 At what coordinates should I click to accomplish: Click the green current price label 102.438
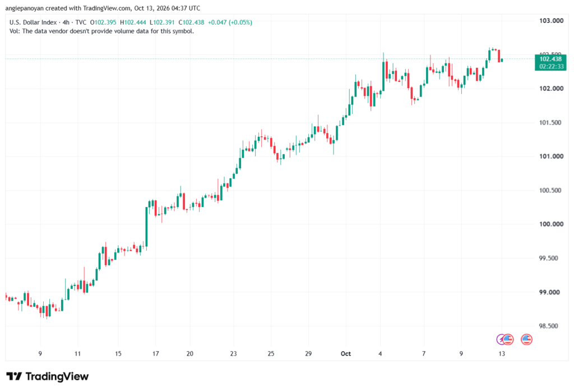click(x=550, y=59)
